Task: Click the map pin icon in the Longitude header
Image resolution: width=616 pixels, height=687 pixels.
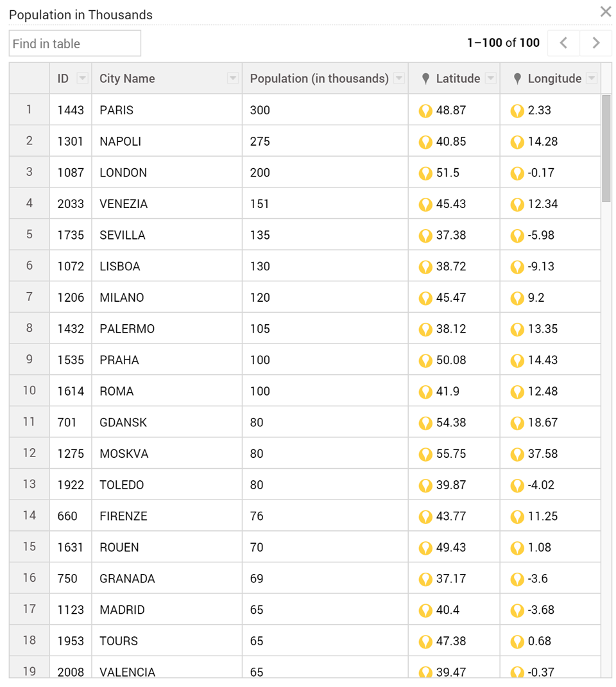Action: click(517, 79)
